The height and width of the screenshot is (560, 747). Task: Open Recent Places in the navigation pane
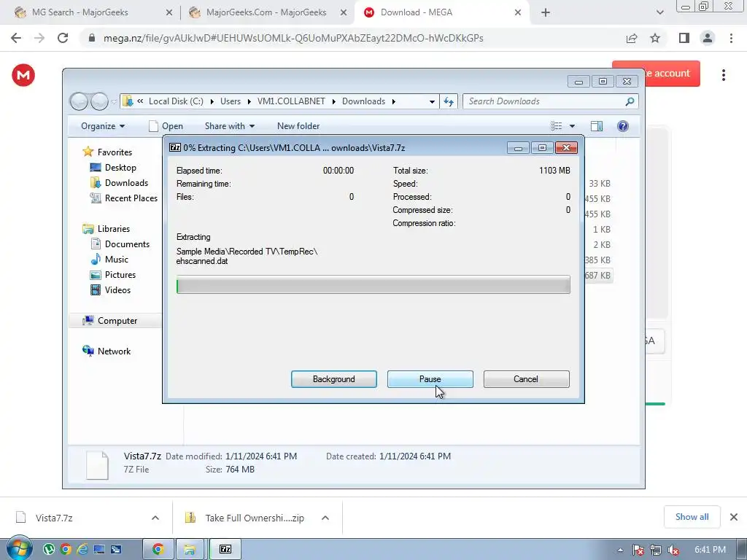point(131,198)
